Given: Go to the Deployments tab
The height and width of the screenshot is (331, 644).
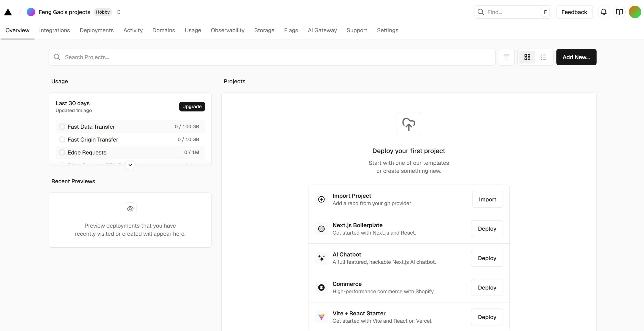Looking at the screenshot, I should click(97, 30).
